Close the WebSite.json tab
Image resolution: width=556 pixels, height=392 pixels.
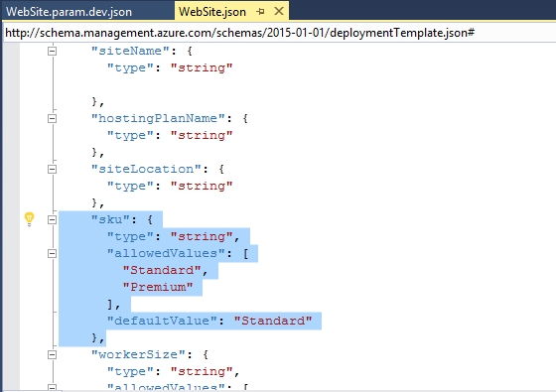tap(279, 11)
